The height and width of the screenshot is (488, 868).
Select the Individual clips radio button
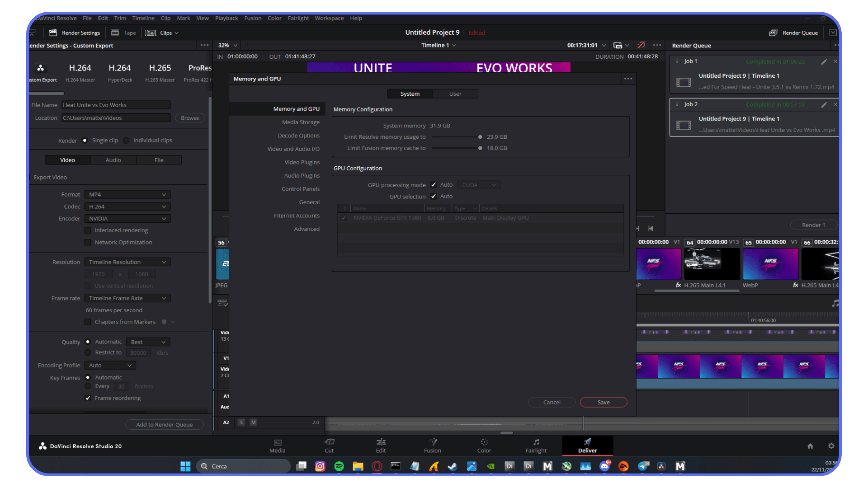127,140
